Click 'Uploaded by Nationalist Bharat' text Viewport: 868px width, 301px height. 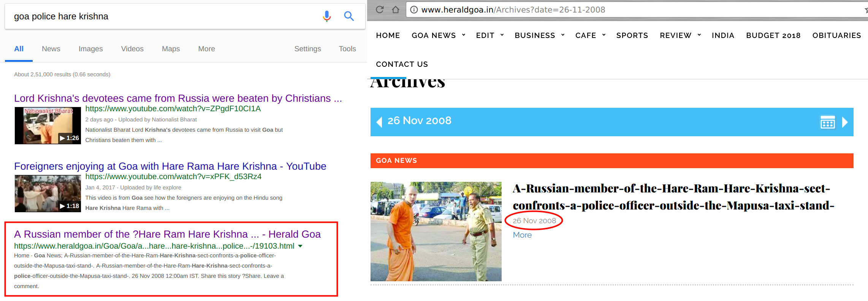pyautogui.click(x=157, y=120)
